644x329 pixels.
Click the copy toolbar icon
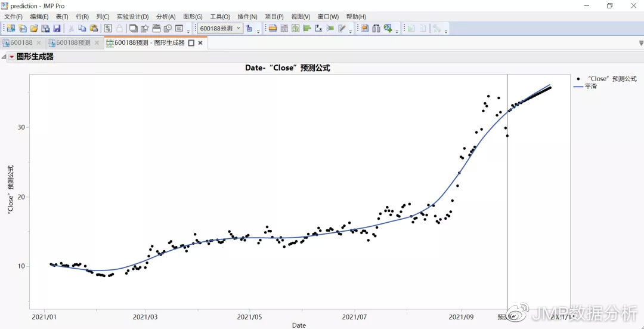[82, 29]
